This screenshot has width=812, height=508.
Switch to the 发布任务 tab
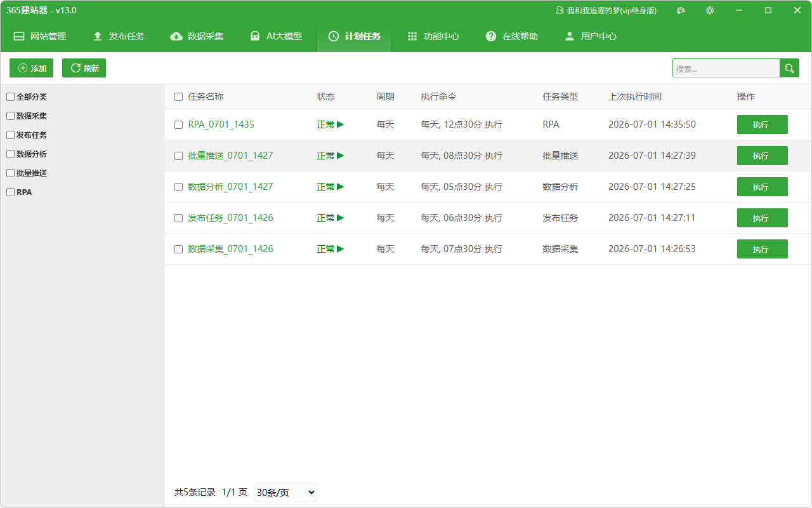click(x=119, y=36)
